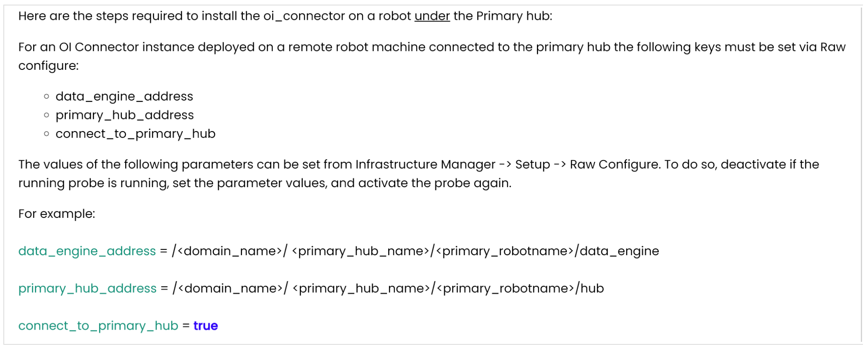Click the green connect_to_primary_hub example key

98,326
